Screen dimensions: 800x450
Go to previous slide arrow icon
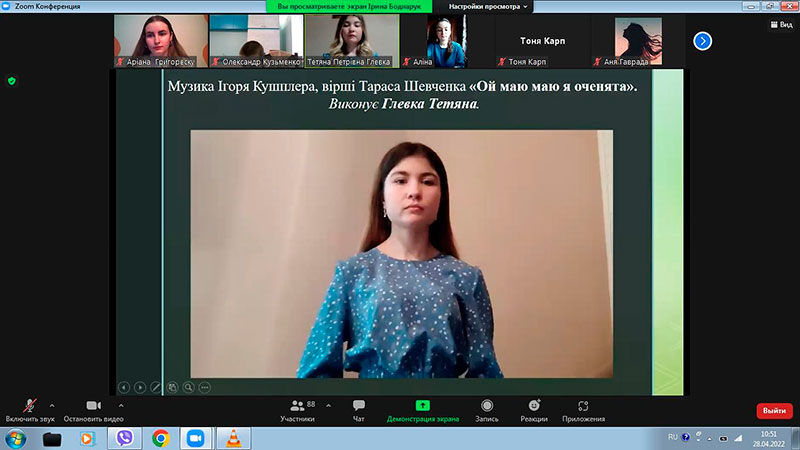123,387
